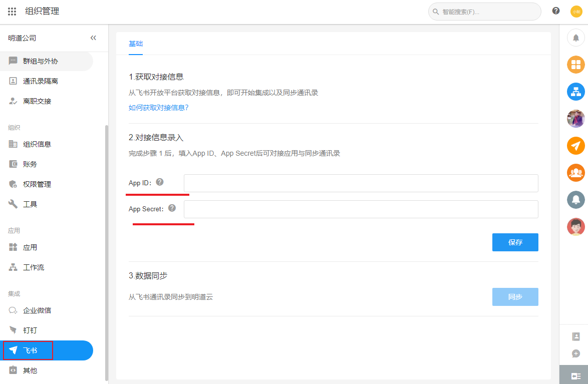
Task: Open 工具 in sidebar
Action: pyautogui.click(x=47, y=204)
